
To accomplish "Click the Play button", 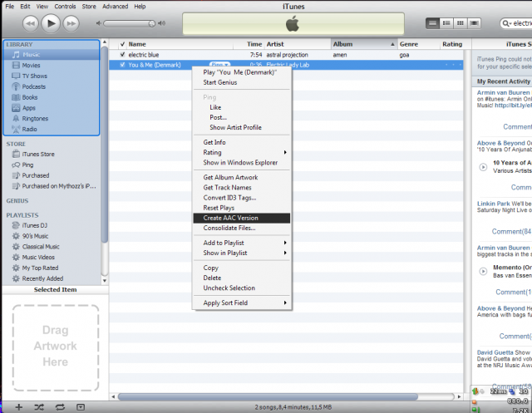I will click(x=51, y=23).
